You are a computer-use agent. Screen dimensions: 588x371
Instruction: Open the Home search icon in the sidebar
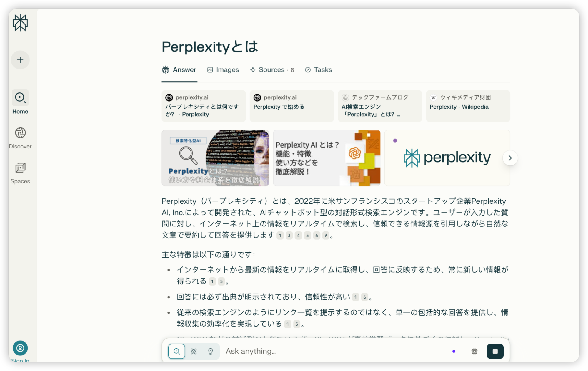[20, 97]
